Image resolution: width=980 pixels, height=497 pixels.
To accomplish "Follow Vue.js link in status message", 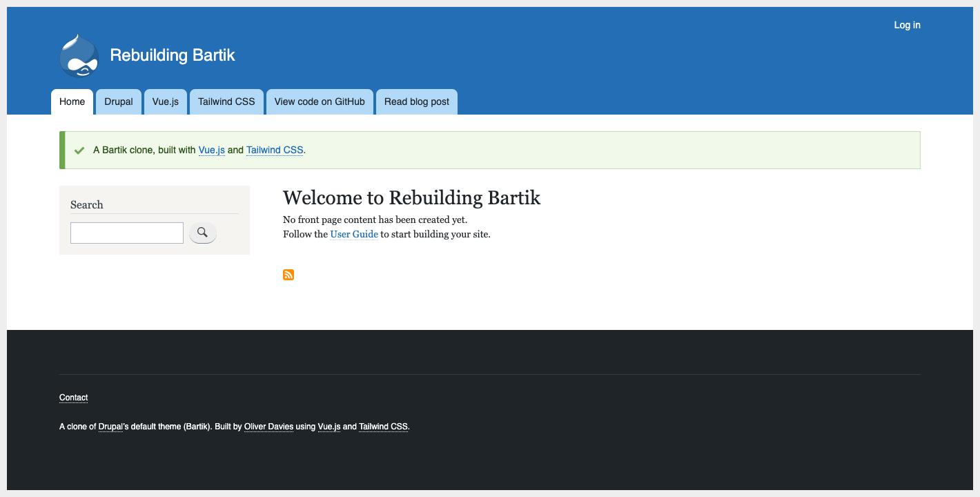I will coord(211,150).
